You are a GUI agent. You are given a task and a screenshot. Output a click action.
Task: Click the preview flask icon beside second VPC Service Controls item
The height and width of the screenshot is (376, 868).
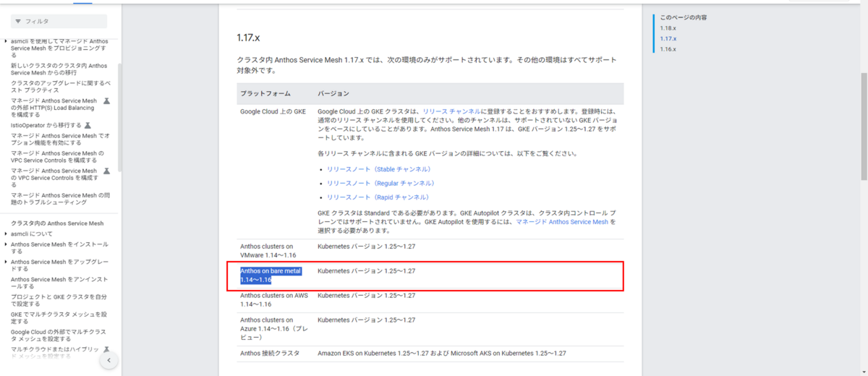(x=106, y=171)
